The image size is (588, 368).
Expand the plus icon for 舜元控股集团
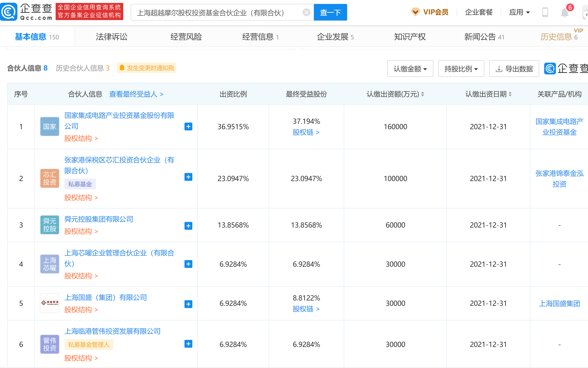click(188, 226)
